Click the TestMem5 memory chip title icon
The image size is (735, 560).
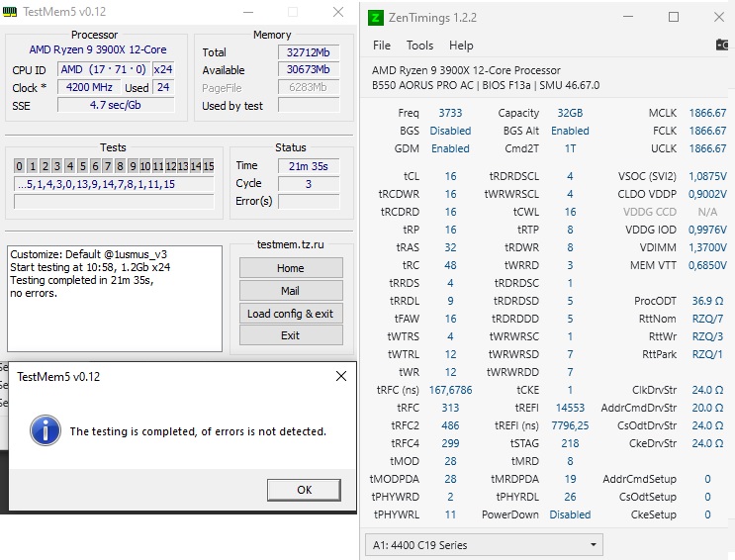point(10,12)
